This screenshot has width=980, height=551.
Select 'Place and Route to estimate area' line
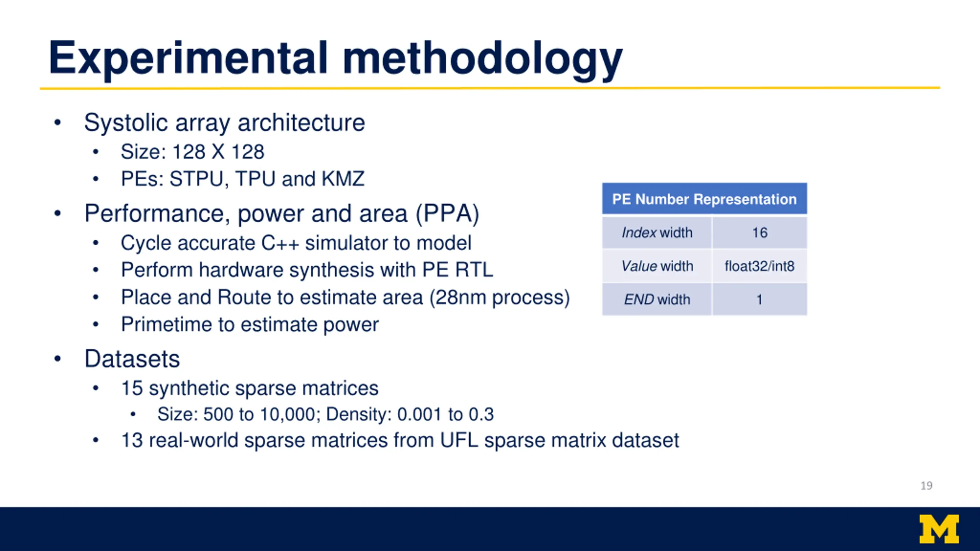pyautogui.click(x=345, y=297)
